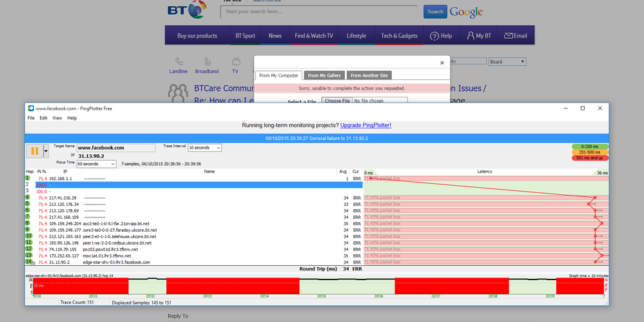This screenshot has width=644, height=322.
Task: Select hop 5 green circle icon
Action: (28, 203)
